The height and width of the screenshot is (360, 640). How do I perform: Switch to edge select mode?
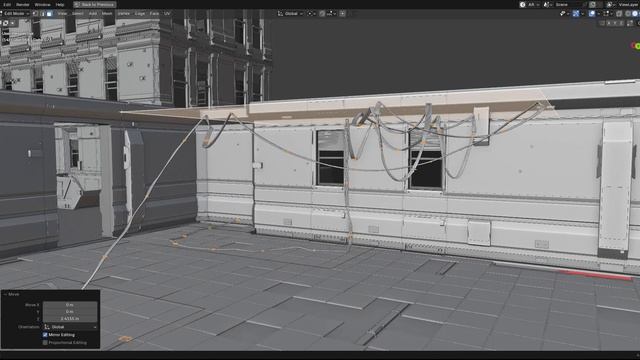point(42,13)
